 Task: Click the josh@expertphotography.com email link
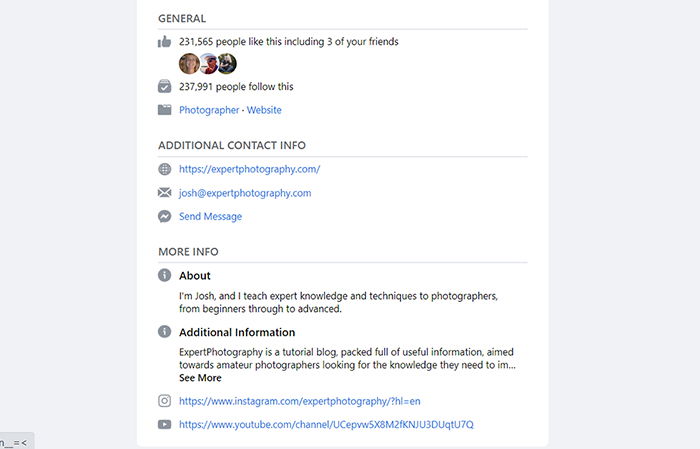coord(245,193)
